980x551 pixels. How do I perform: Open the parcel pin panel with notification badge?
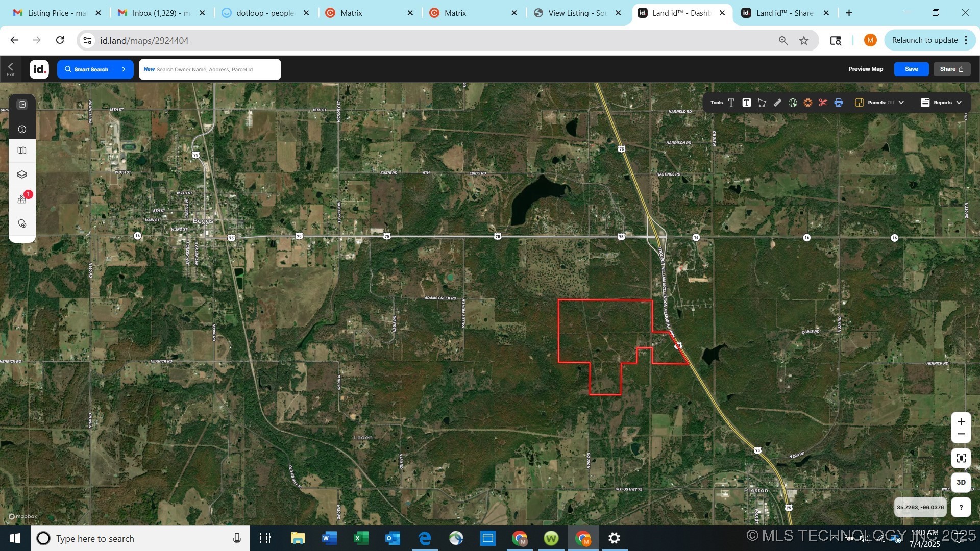point(22,199)
